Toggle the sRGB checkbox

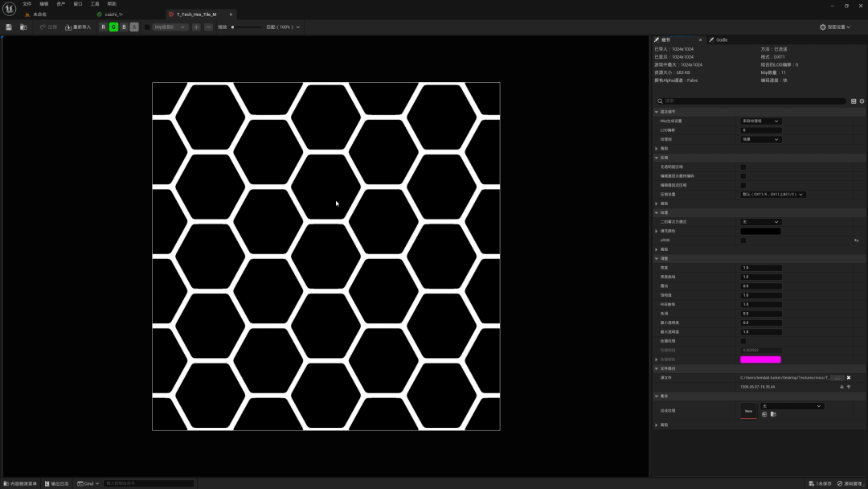click(x=743, y=240)
